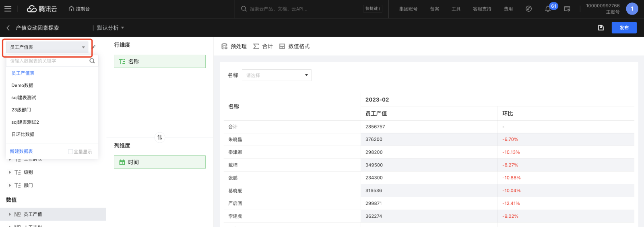Open the 名称 filter dropdown

(277, 75)
